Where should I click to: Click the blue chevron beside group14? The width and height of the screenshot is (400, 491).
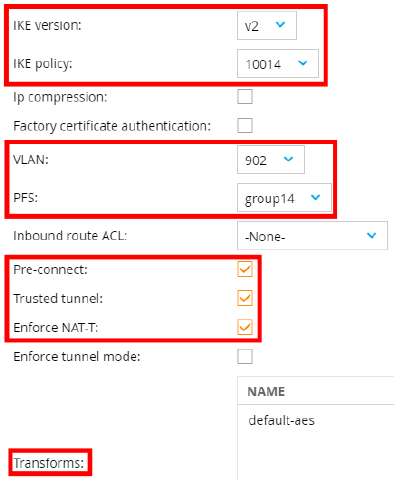pyautogui.click(x=315, y=197)
